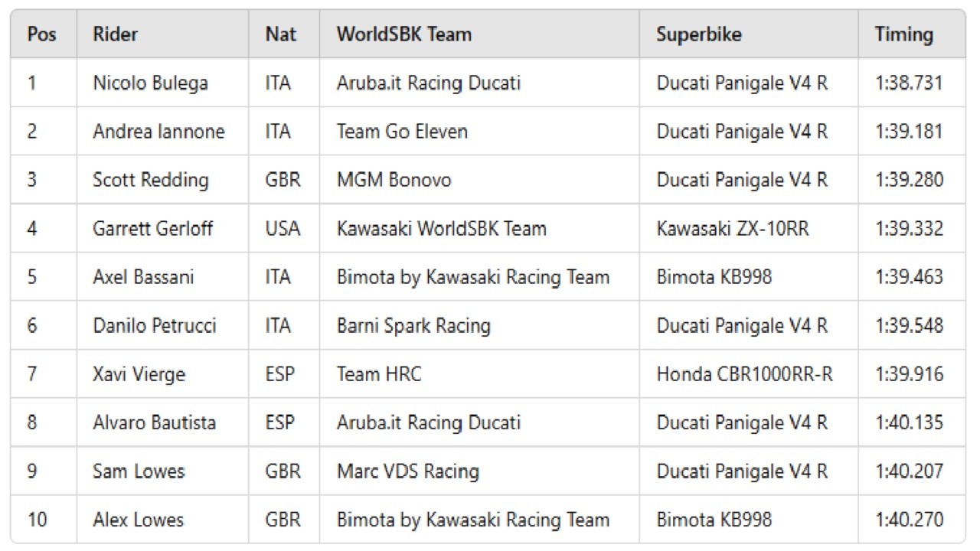Viewport: 980px width, 551px height.
Task: Click the Superbike column header
Action: (x=698, y=34)
